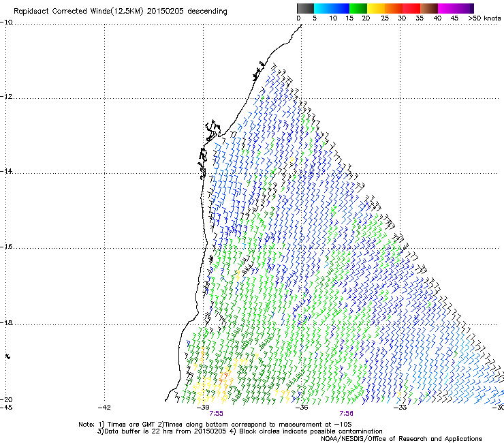Click the legend value "30"
The image size is (504, 443).
(402, 18)
